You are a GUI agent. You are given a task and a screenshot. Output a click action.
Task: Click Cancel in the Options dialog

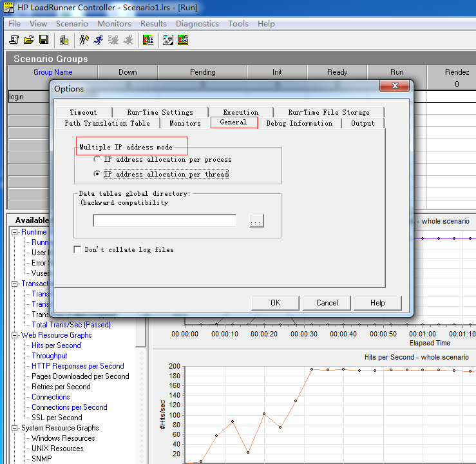tap(327, 303)
